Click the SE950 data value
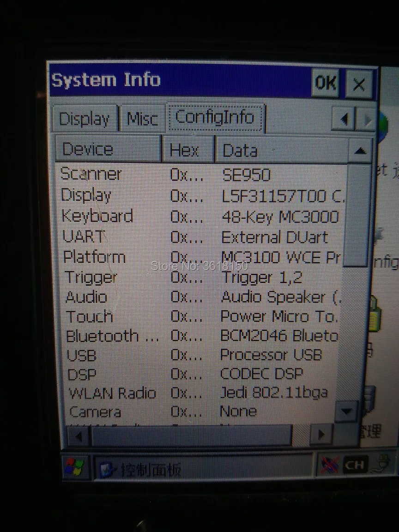Image resolution: width=399 pixels, height=532 pixels. [x=247, y=175]
